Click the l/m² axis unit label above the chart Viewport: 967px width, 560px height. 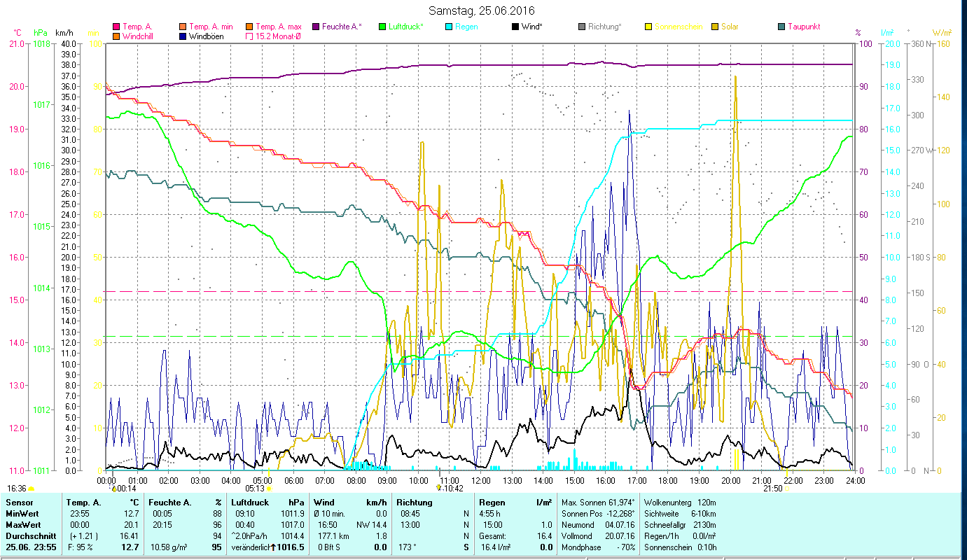887,33
